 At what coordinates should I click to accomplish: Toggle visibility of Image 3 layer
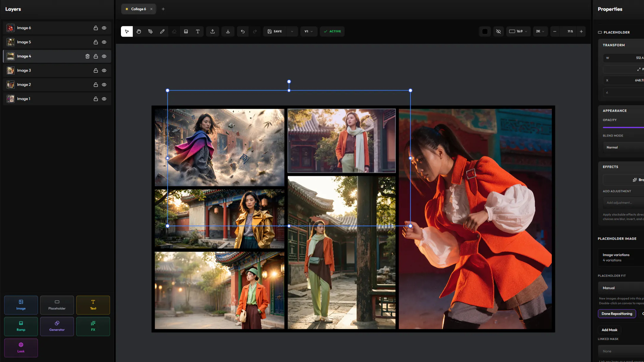point(104,70)
